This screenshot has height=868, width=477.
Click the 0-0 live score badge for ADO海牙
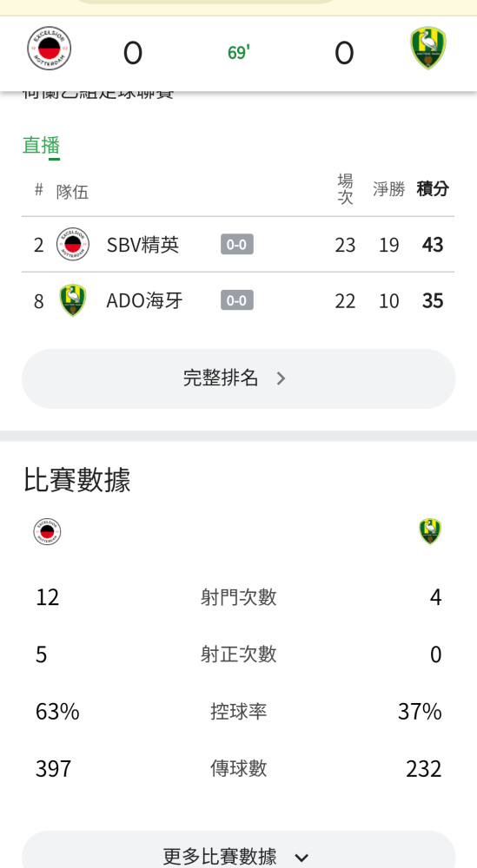[236, 300]
